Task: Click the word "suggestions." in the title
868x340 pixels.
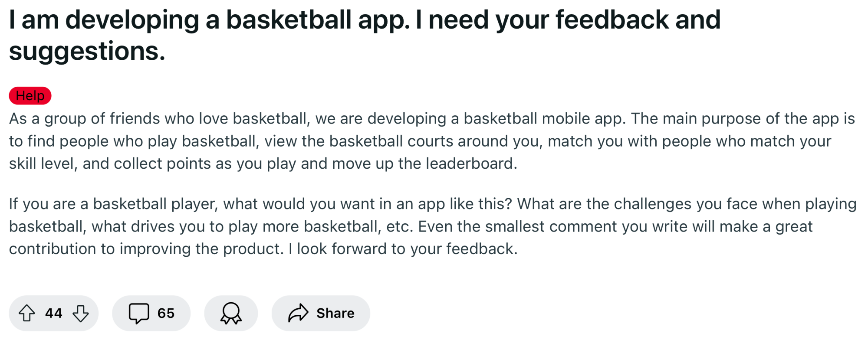Action: coord(87,51)
